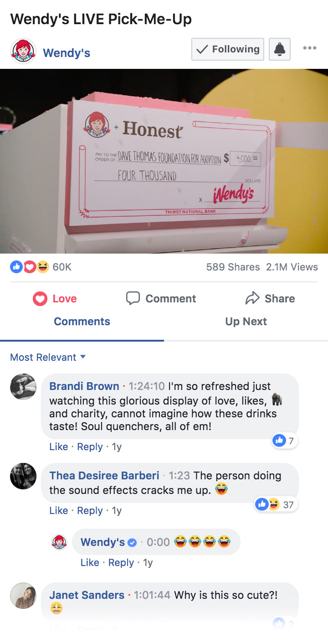Open the three-dot more options menu
328x644 pixels.
coord(309,48)
